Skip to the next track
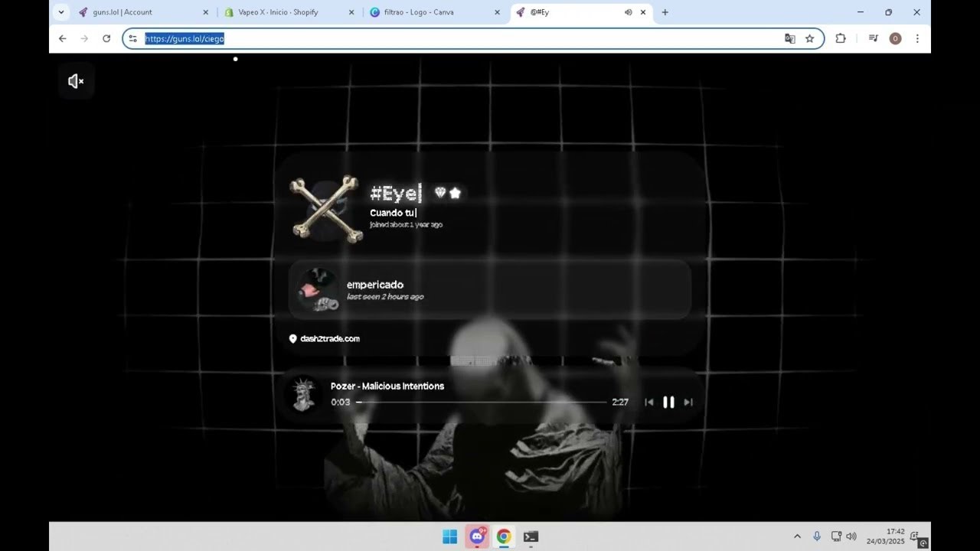The height and width of the screenshot is (551, 980). click(x=688, y=402)
